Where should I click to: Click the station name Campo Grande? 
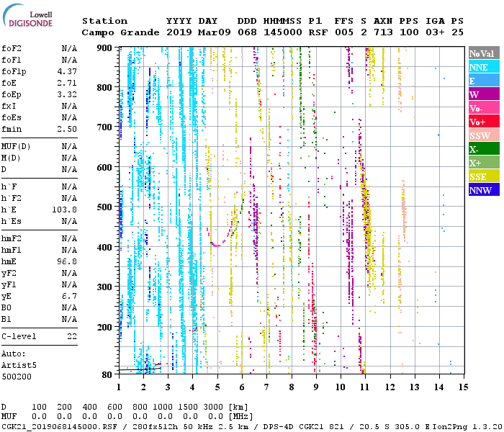pos(120,32)
